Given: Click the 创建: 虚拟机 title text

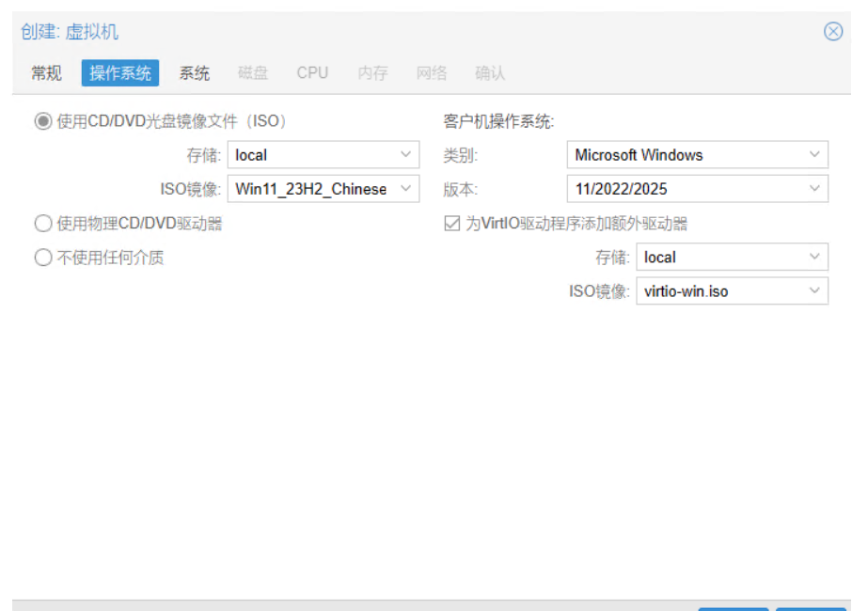Looking at the screenshot, I should coord(70,32).
